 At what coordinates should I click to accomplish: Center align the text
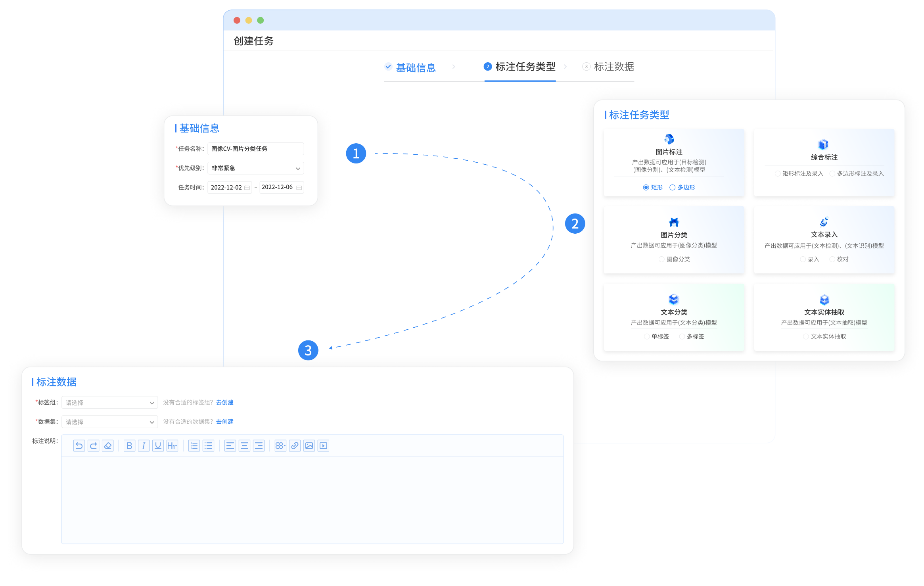pyautogui.click(x=244, y=446)
